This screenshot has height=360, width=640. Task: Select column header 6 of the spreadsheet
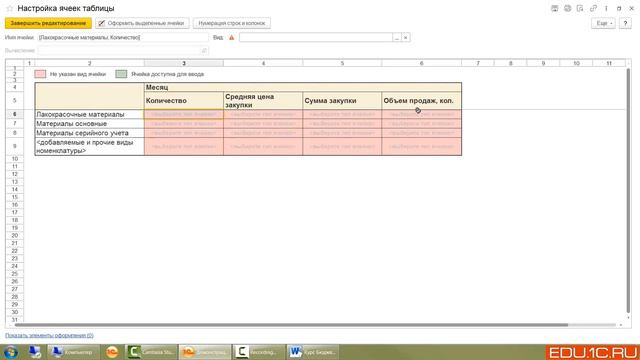(x=422, y=63)
